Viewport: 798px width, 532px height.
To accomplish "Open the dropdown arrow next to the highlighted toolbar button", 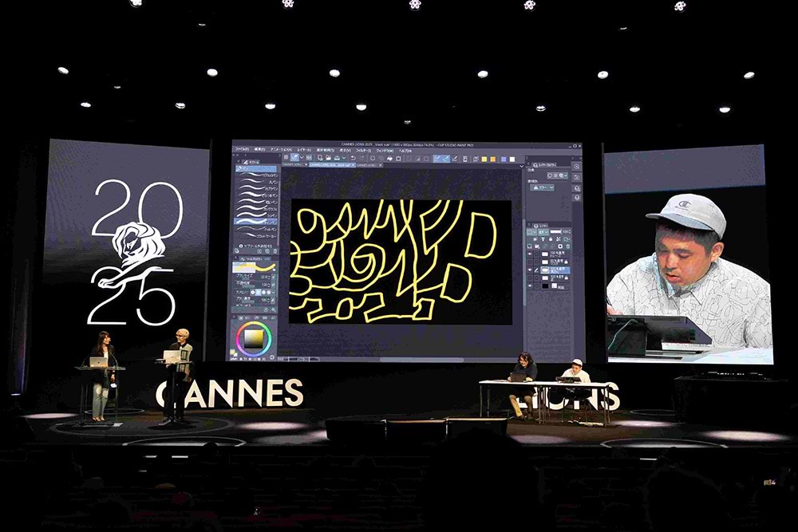I will click(302, 158).
